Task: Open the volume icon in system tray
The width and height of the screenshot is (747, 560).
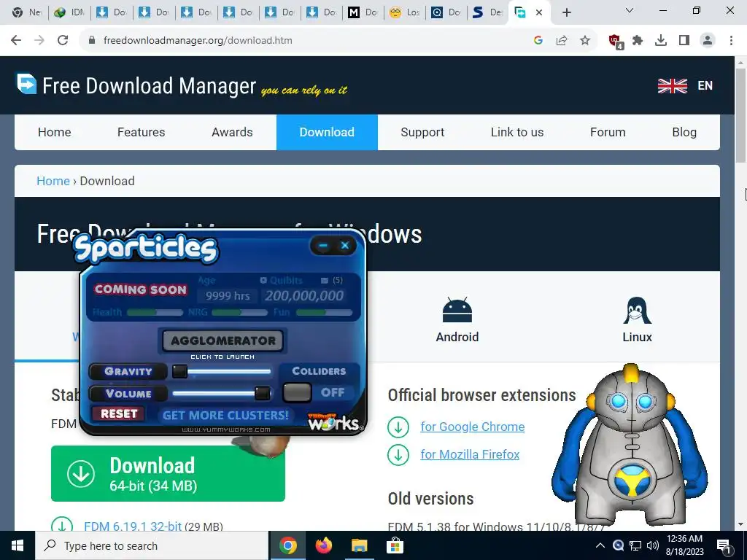Action: [653, 545]
